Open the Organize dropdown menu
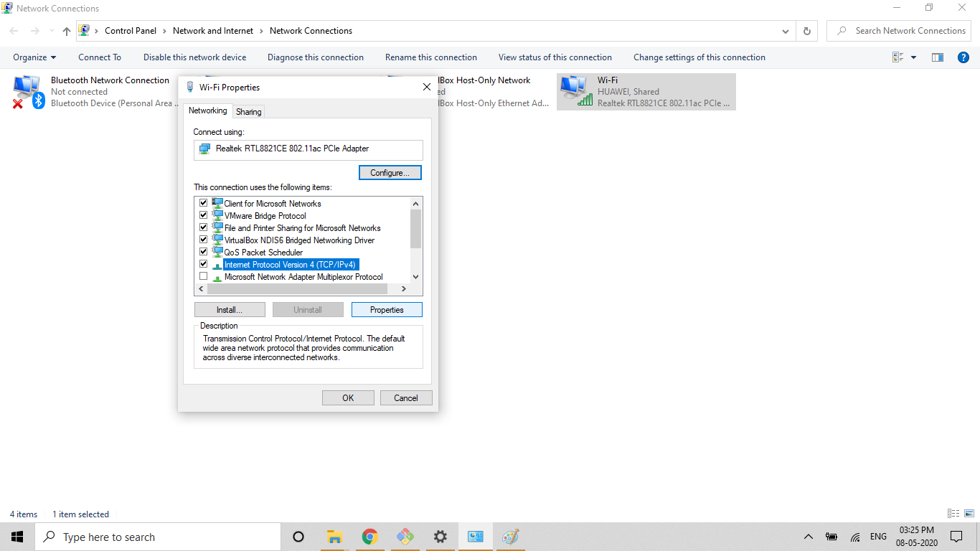Image resolution: width=980 pixels, height=551 pixels. point(34,57)
